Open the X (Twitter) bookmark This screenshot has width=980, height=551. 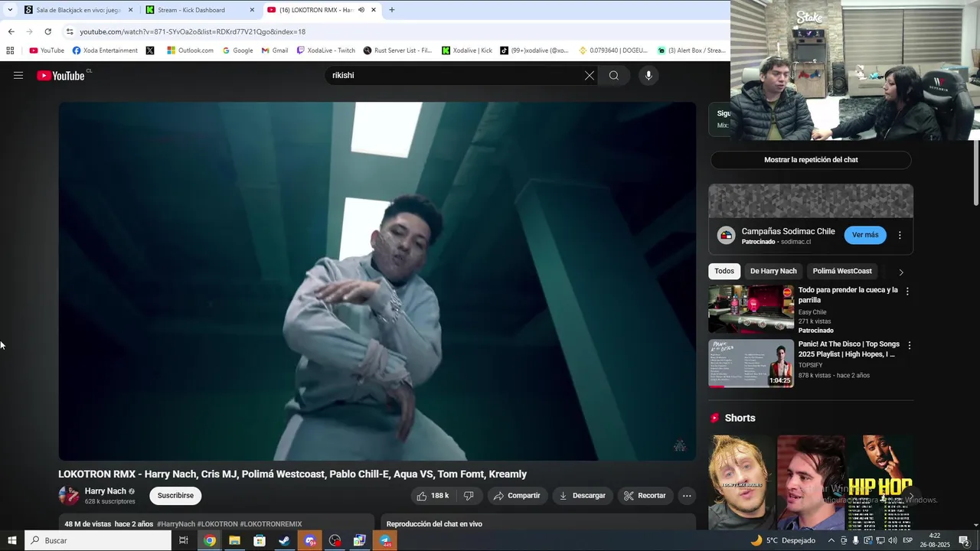[x=150, y=51]
